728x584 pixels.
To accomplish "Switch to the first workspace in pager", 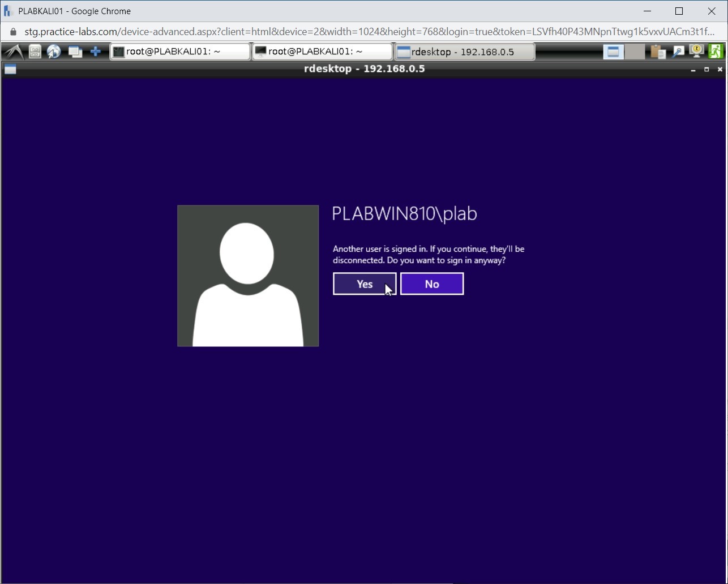I will click(613, 52).
